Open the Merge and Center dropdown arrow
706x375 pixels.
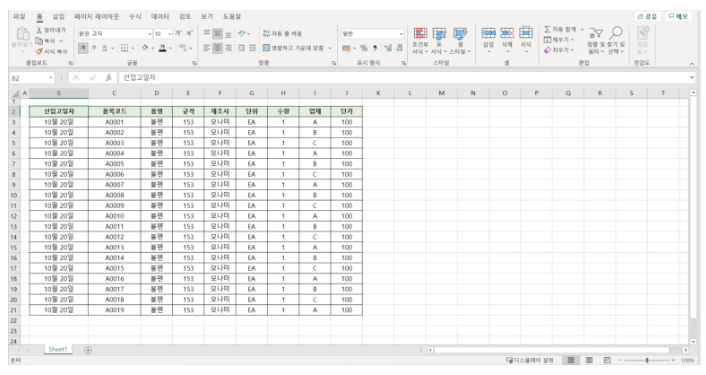[330, 48]
